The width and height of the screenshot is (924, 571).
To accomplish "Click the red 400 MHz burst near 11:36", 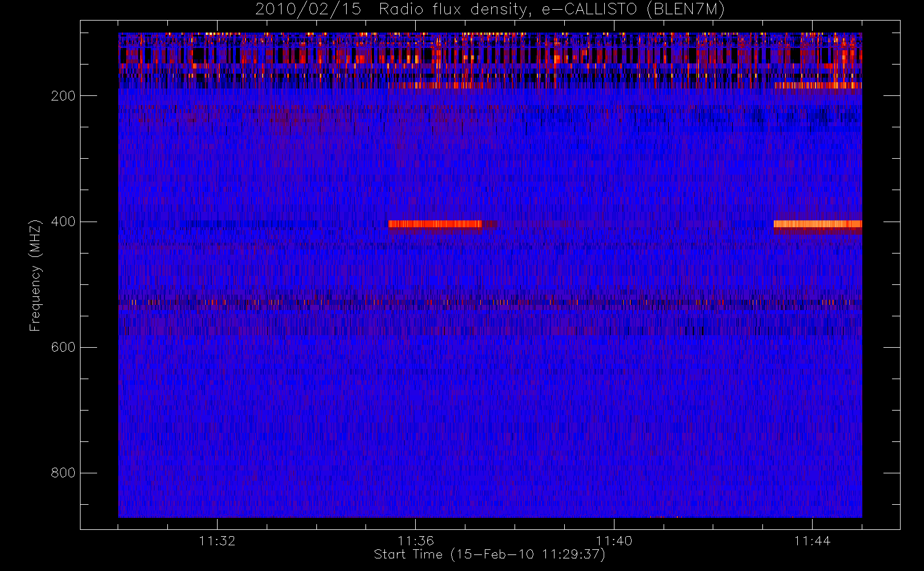I will point(435,224).
